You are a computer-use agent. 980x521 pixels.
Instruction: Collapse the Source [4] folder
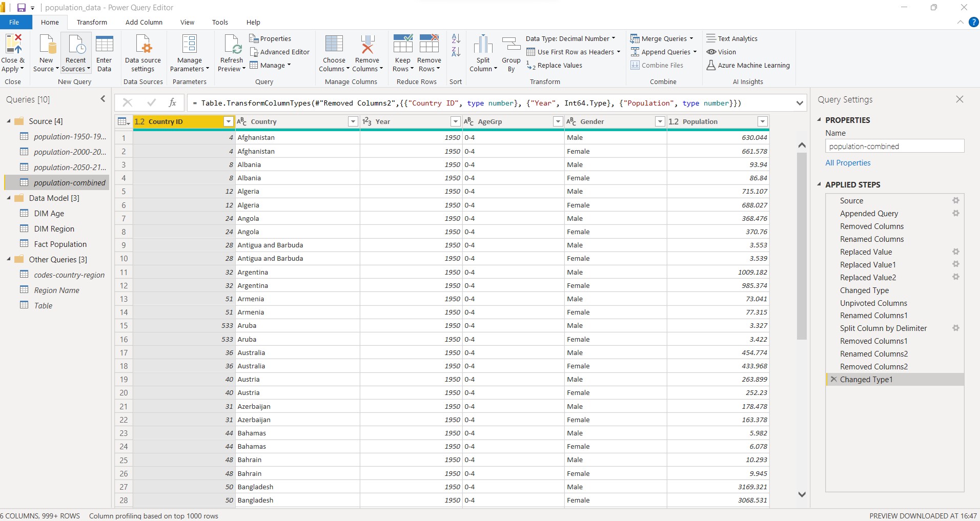(9, 121)
